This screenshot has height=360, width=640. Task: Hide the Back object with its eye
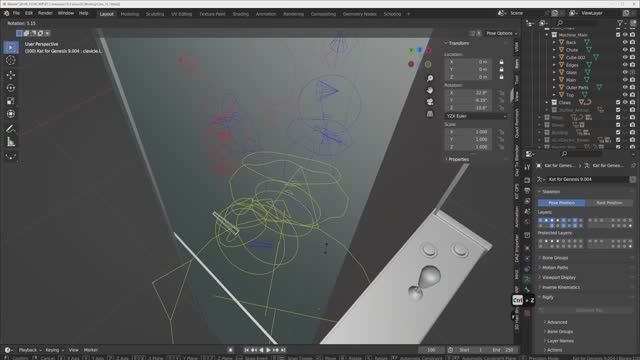(x=625, y=42)
